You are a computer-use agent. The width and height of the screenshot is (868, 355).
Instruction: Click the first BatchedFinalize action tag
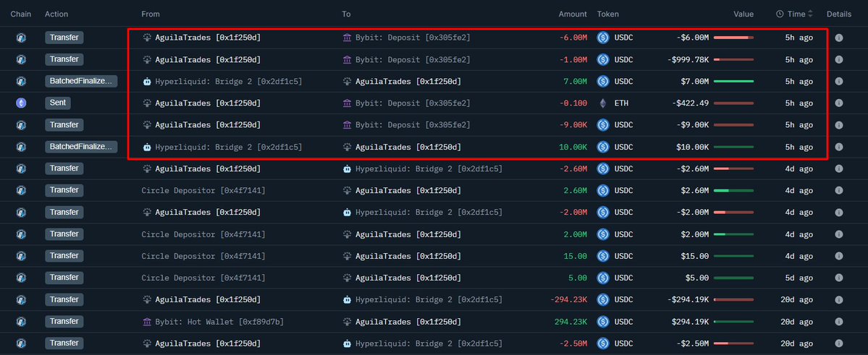81,81
